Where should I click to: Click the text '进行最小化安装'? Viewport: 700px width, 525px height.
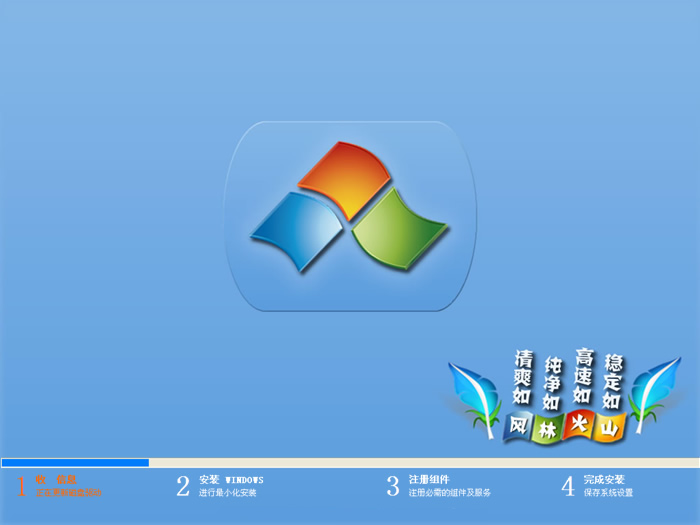point(228,493)
